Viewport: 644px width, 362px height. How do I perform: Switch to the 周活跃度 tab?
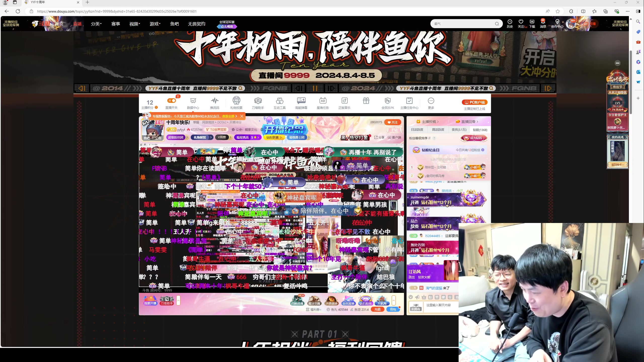click(438, 130)
